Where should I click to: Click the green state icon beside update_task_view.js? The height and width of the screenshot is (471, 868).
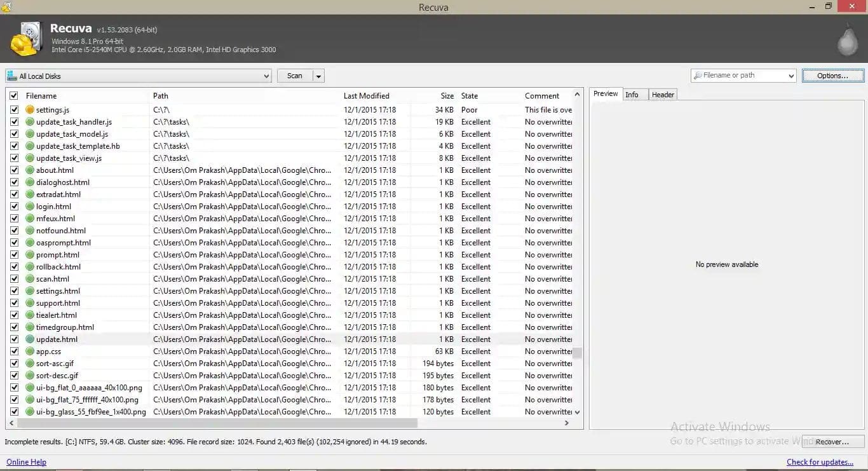point(30,158)
